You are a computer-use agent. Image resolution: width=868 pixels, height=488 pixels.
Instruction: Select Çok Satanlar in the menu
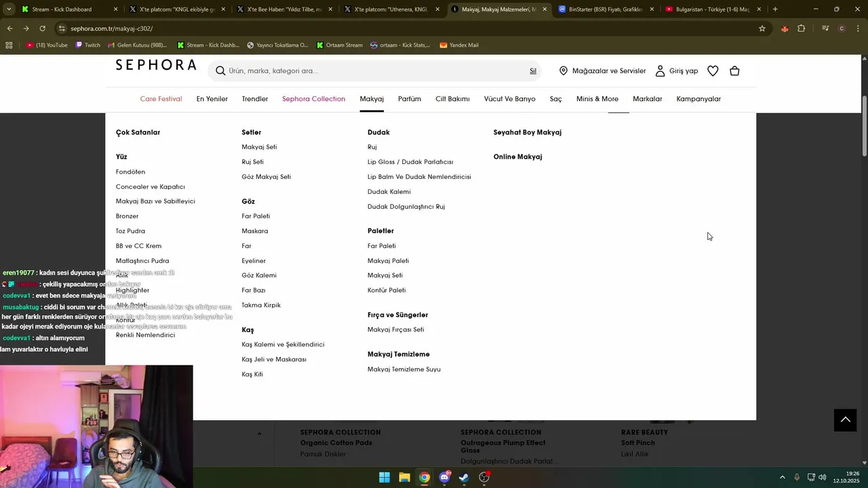pos(138,132)
